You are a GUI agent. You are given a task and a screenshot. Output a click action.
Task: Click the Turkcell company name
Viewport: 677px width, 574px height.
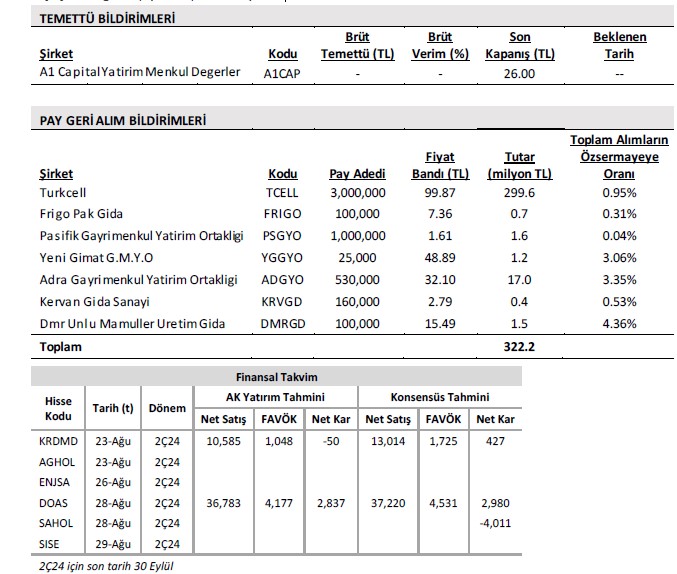click(66, 191)
